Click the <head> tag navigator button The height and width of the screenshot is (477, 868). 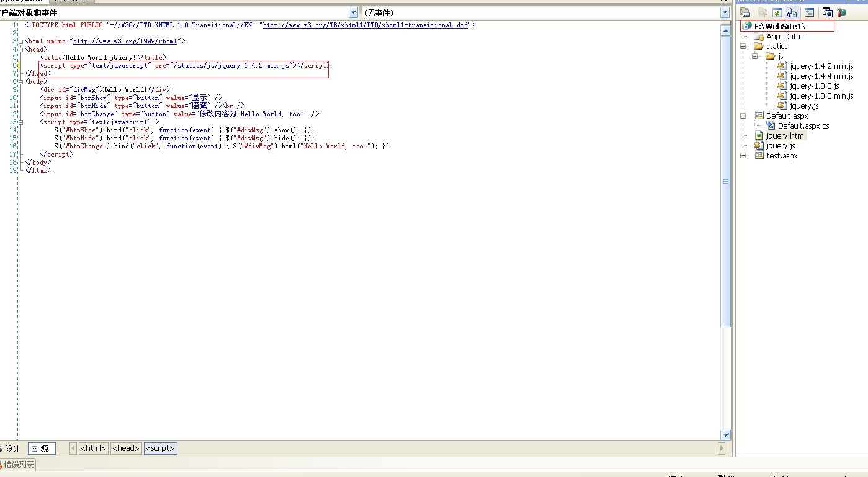126,448
